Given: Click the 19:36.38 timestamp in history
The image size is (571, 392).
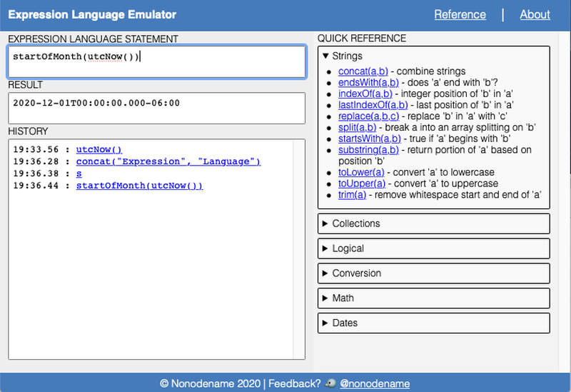Looking at the screenshot, I should [x=36, y=174].
